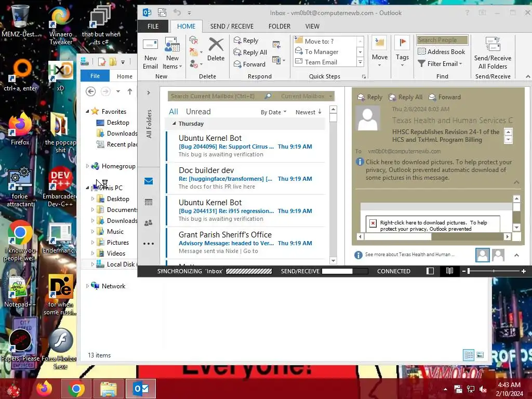
Task: Open the Junk mail options
Action: (x=196, y=64)
